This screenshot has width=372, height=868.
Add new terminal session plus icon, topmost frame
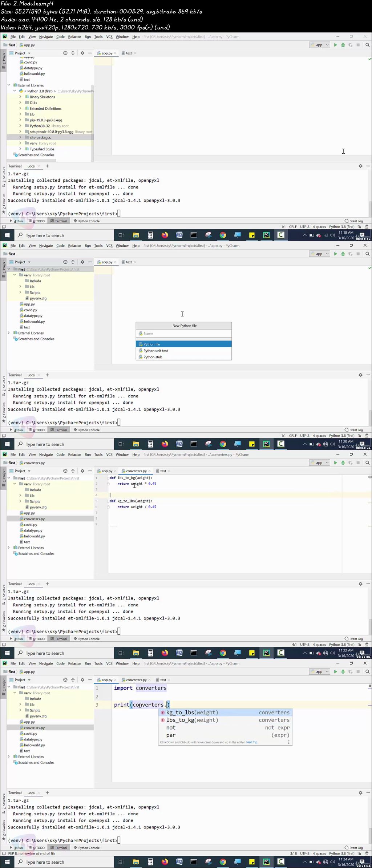47,166
